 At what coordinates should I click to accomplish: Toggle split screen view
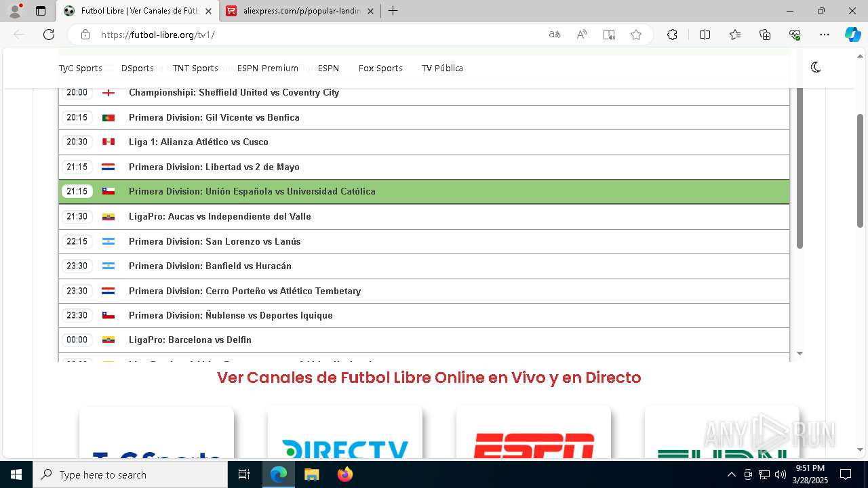click(705, 35)
